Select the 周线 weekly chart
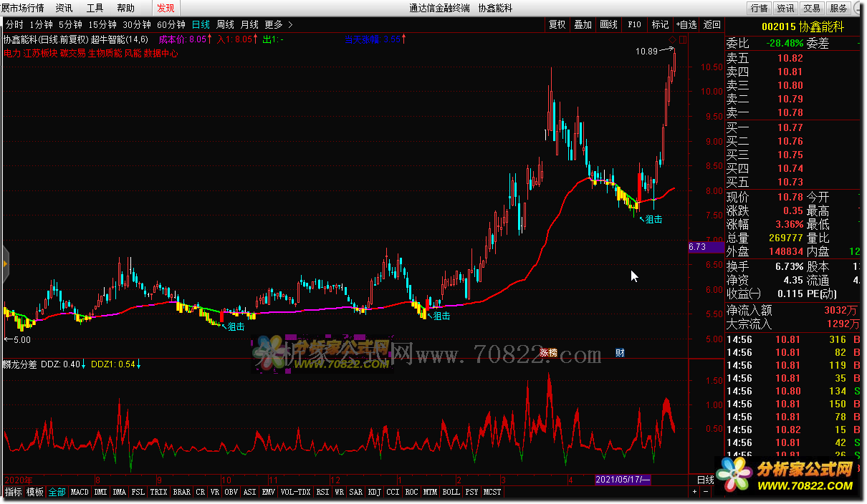Viewport: 867px width, 504px height. [x=225, y=24]
